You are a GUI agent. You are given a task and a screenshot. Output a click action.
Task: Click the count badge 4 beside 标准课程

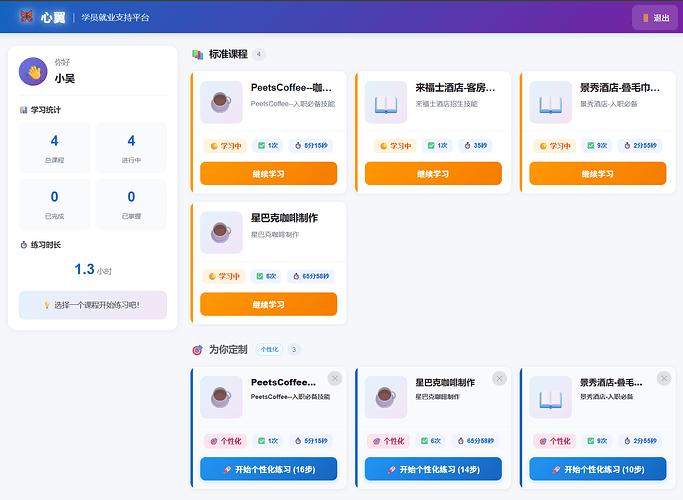pyautogui.click(x=259, y=54)
